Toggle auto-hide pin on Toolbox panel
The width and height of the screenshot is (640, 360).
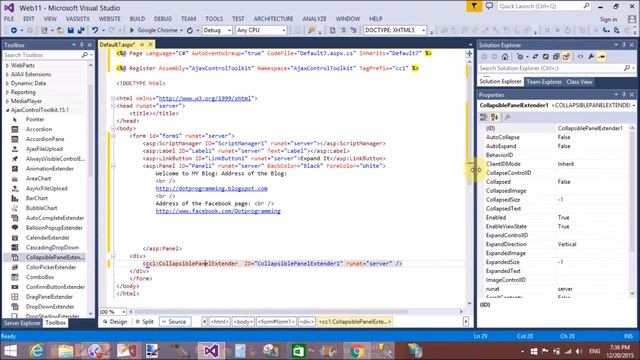point(82,45)
